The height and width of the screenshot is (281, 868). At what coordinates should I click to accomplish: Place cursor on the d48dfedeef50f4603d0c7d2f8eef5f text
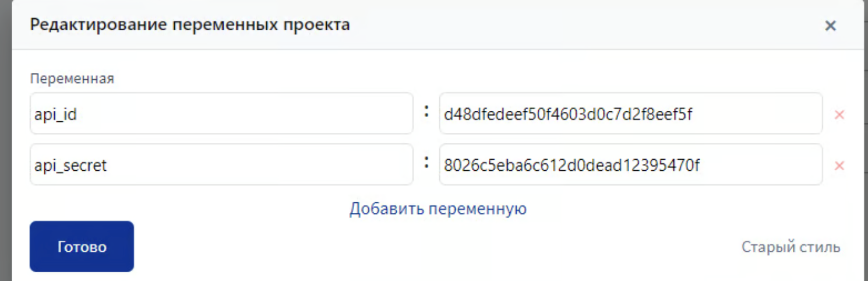click(568, 114)
